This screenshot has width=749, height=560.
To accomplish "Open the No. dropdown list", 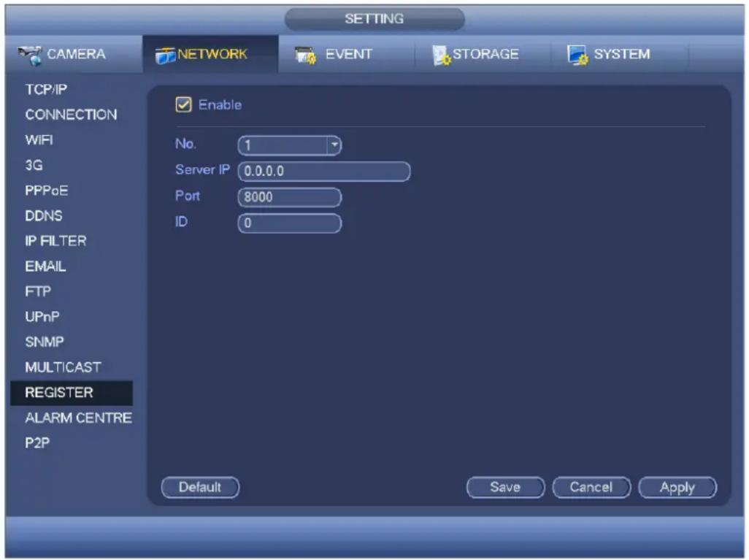I will point(334,145).
